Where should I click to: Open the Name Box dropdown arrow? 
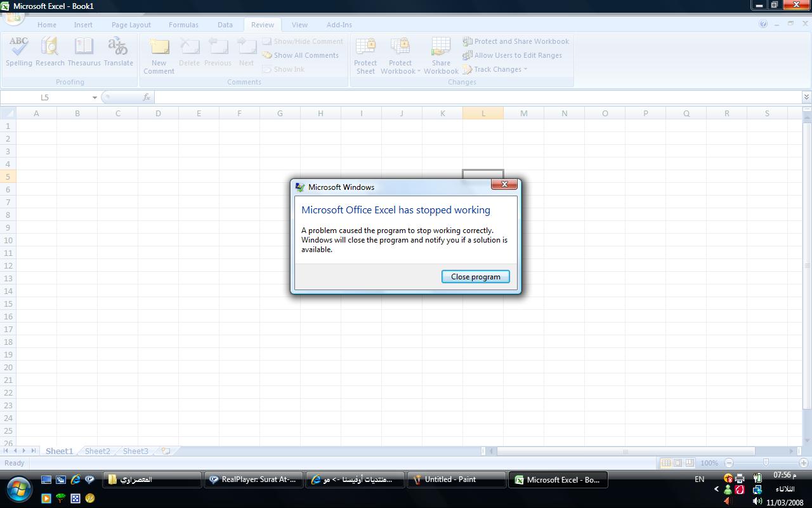(95, 97)
